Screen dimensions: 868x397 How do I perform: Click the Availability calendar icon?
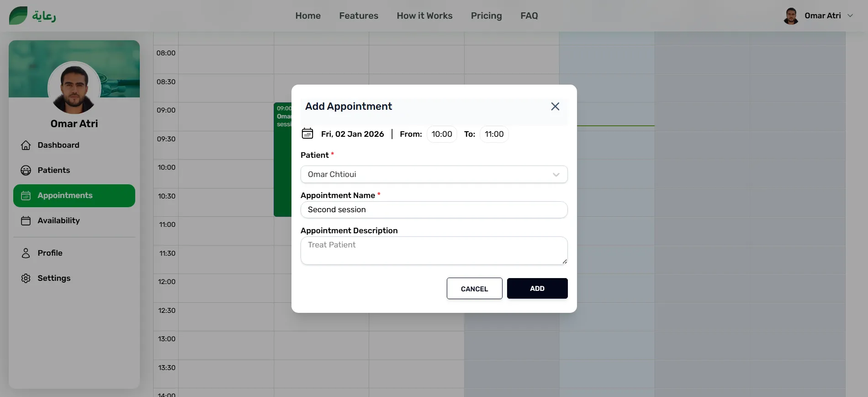pyautogui.click(x=26, y=220)
